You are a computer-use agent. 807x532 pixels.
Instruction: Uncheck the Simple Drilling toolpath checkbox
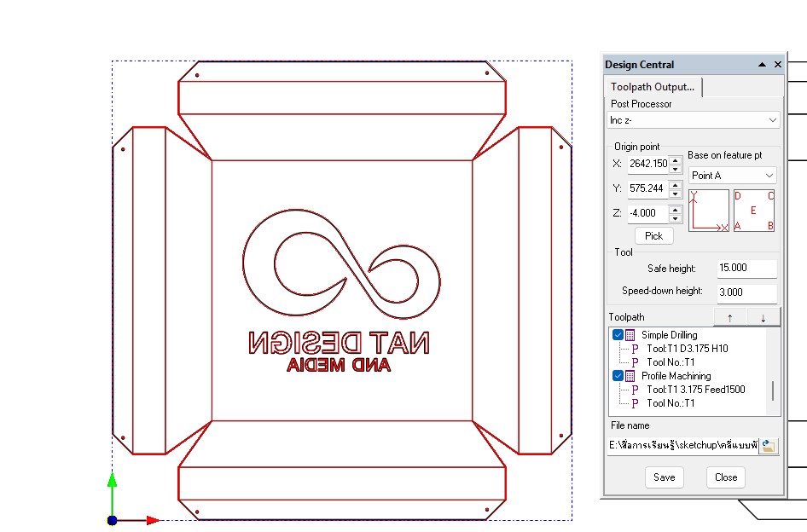coord(618,335)
